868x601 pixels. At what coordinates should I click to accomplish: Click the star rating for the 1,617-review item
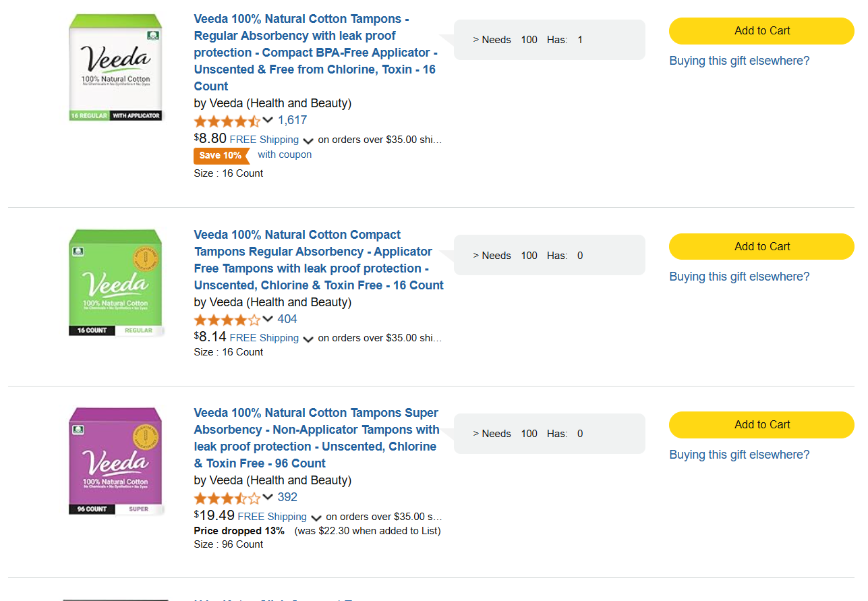click(x=227, y=121)
